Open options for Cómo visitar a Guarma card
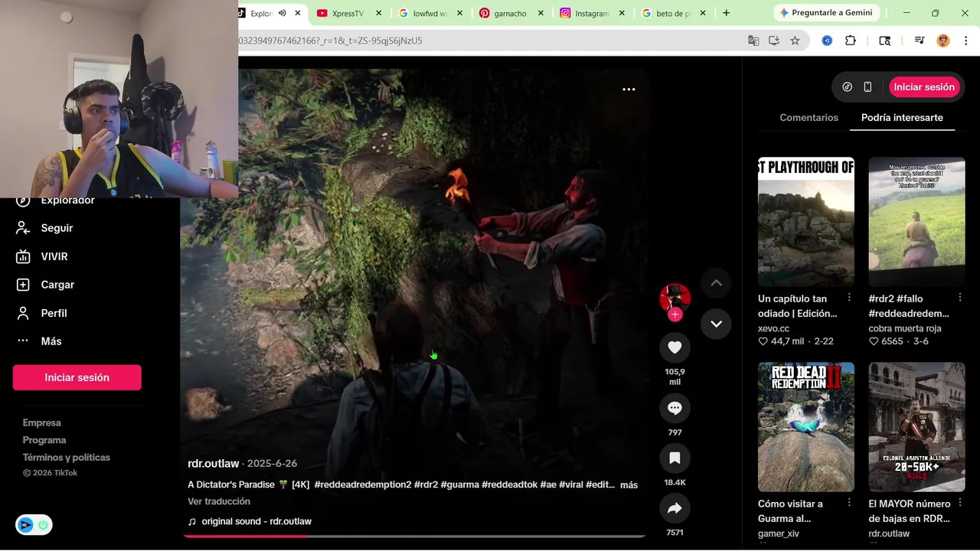980x551 pixels. click(849, 503)
